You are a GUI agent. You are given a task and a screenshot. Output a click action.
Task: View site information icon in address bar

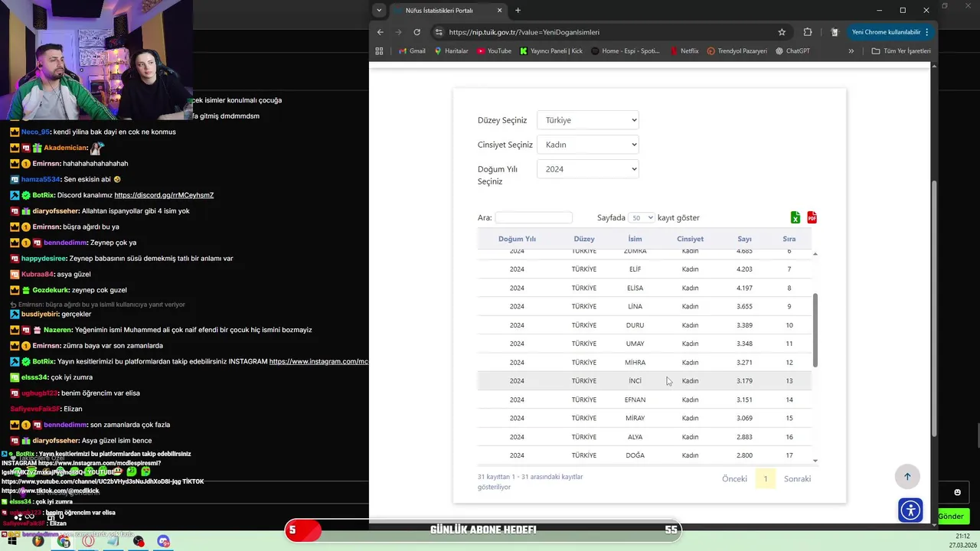tap(439, 32)
